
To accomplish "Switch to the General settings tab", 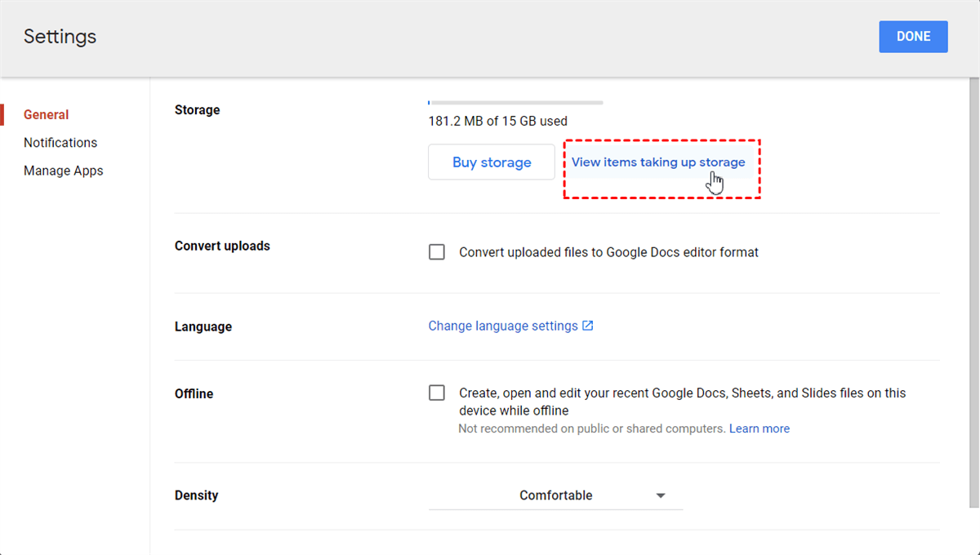I will pos(46,115).
